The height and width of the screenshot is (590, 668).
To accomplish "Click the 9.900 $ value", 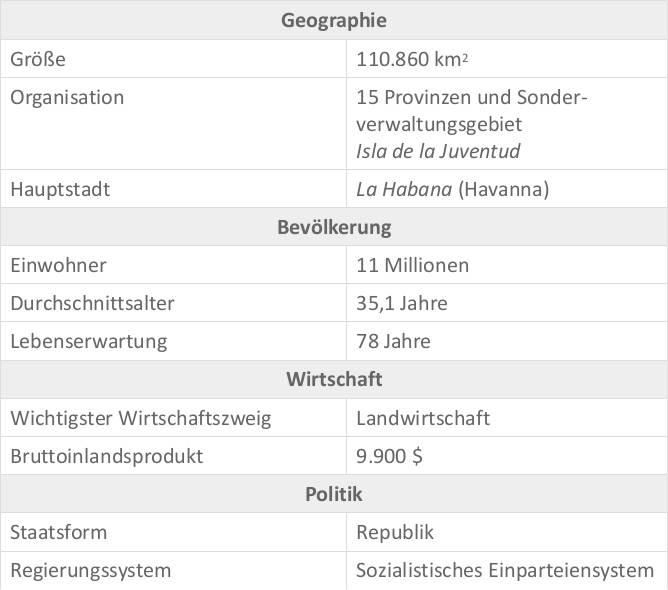I will tap(389, 456).
